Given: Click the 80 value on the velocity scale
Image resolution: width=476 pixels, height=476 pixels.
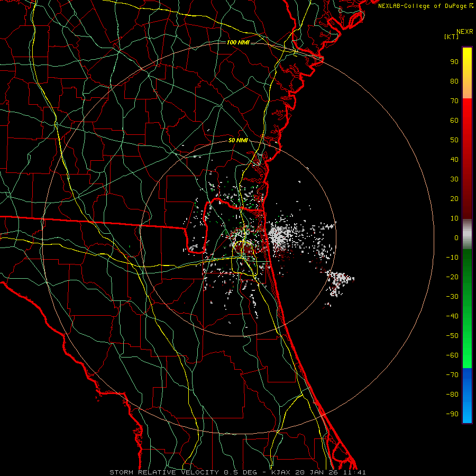Looking at the screenshot, I should coord(454,81).
